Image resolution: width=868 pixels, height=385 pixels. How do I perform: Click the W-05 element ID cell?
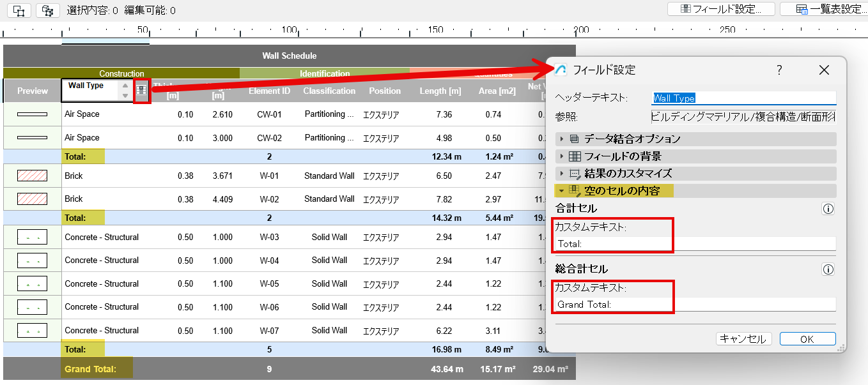269,283
